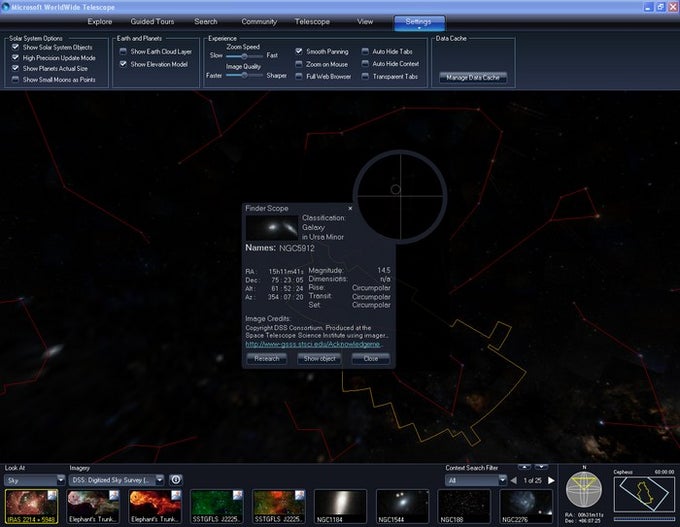Open the Imagery DSS survey dropdown
The image size is (680, 527).
(x=117, y=480)
